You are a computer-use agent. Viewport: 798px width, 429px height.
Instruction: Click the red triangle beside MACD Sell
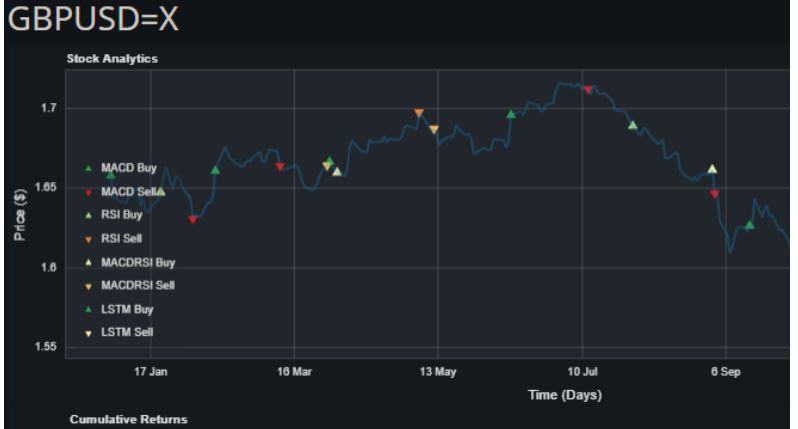[88, 191]
